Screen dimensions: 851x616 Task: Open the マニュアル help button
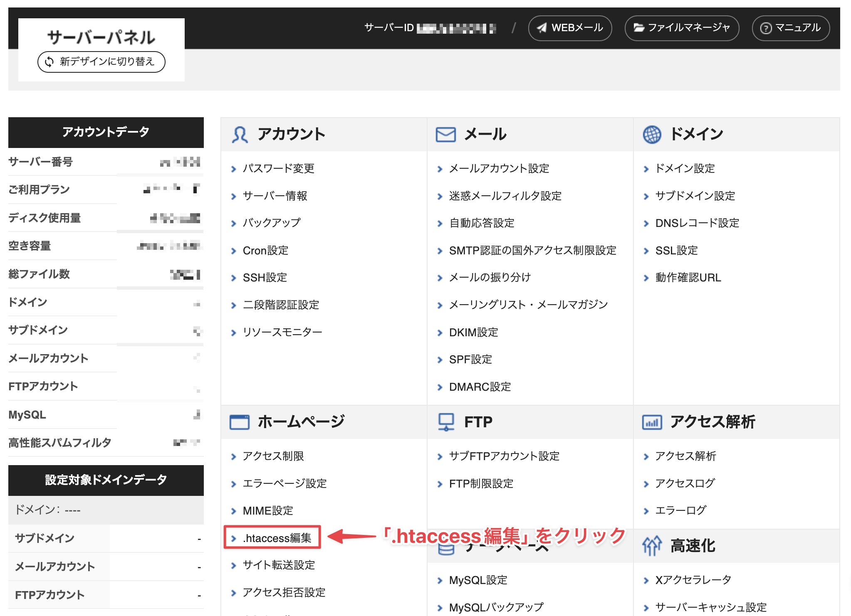click(x=791, y=28)
